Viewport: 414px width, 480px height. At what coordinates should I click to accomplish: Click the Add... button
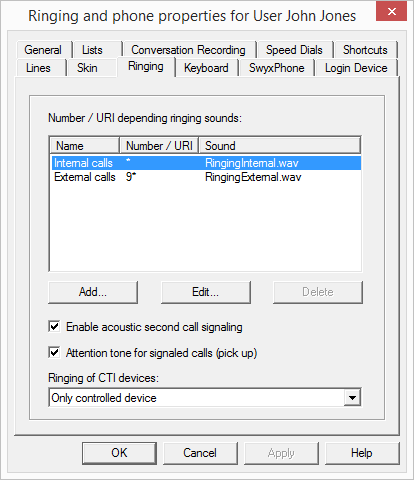click(x=93, y=292)
